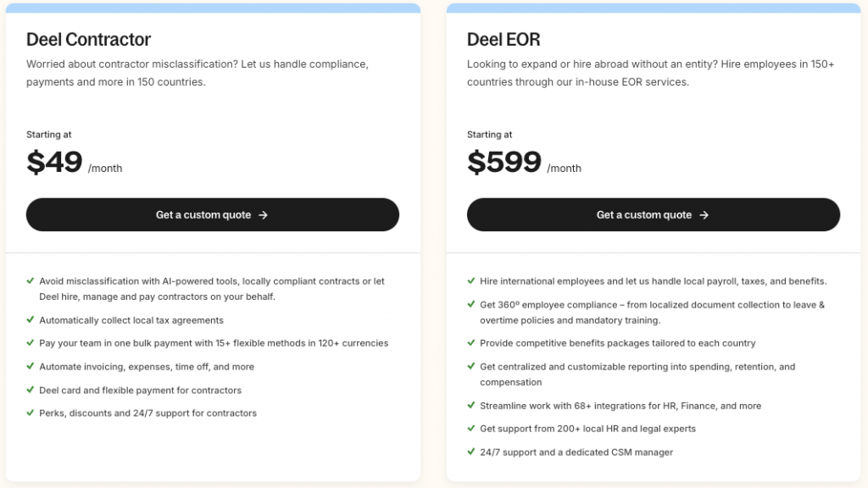Click the arrow icon in EOR quote button

coord(704,215)
